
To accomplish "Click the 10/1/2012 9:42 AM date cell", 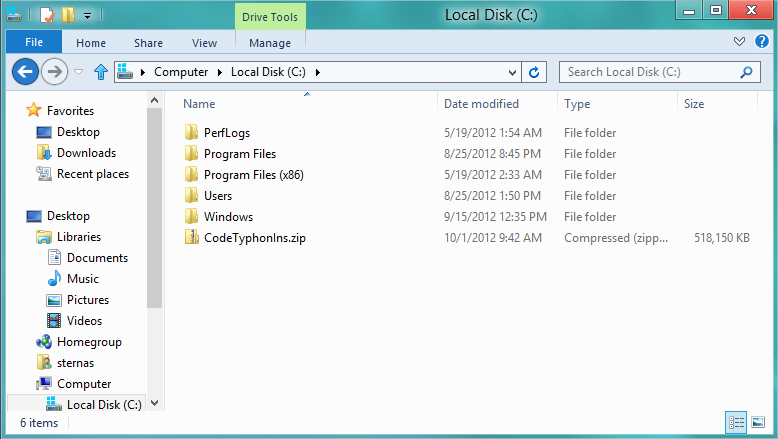I will coord(493,238).
